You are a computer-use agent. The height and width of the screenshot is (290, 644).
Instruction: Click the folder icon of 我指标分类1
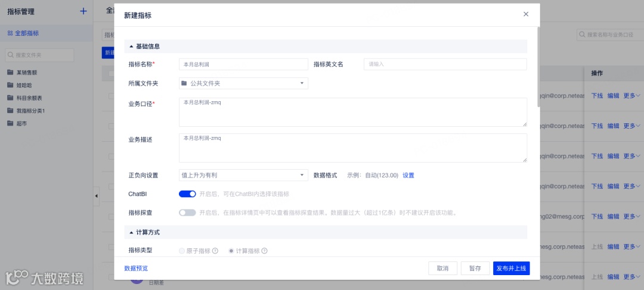pos(10,111)
